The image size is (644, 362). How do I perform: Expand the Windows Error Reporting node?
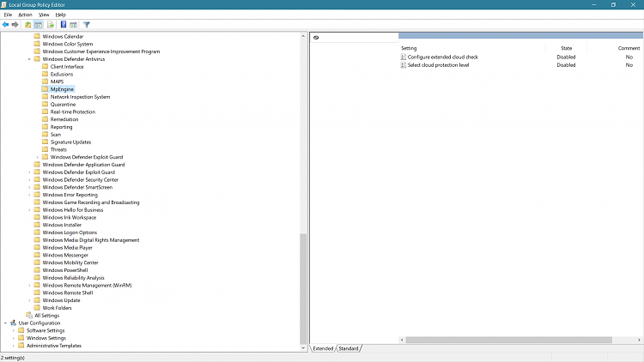click(x=29, y=195)
